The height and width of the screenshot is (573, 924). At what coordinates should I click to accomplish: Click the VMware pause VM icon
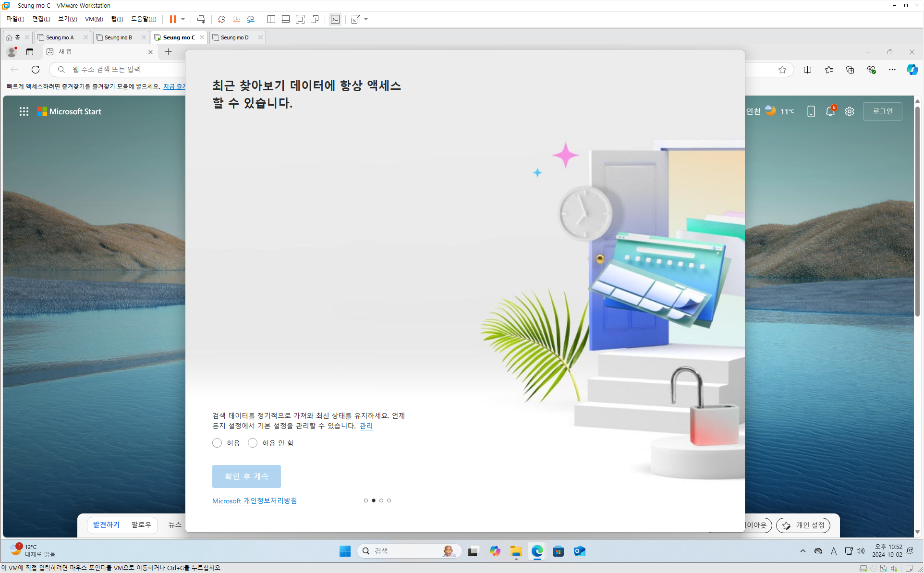pyautogui.click(x=172, y=19)
